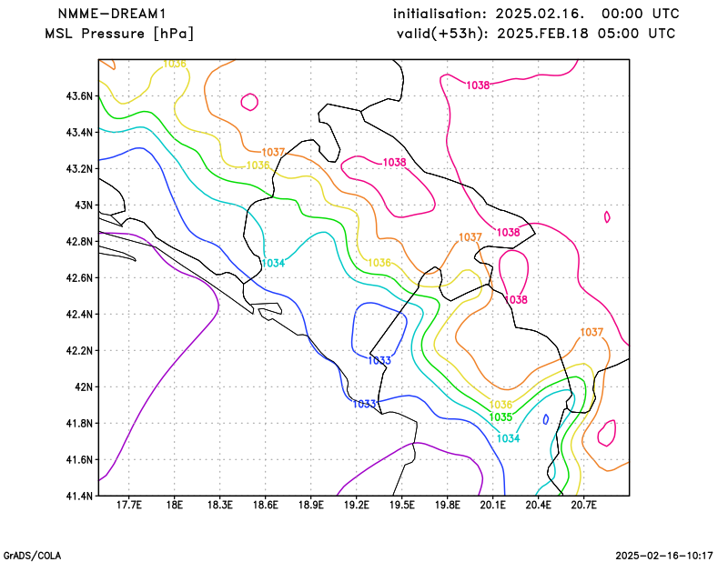Viewport: 728px width, 562px height.
Task: Click the small pink closed contour near 43.6N
Action: 249,102
